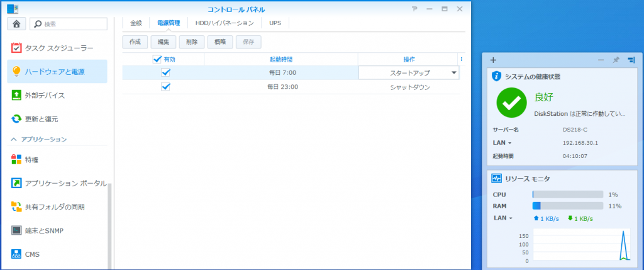The width and height of the screenshot is (644, 270).
Task: Click the システムの健康状態 title
Action: point(533,76)
